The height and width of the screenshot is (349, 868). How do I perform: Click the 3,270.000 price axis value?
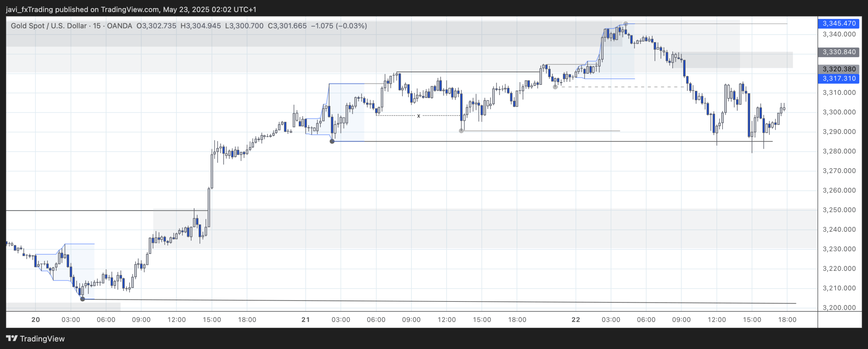pyautogui.click(x=839, y=171)
